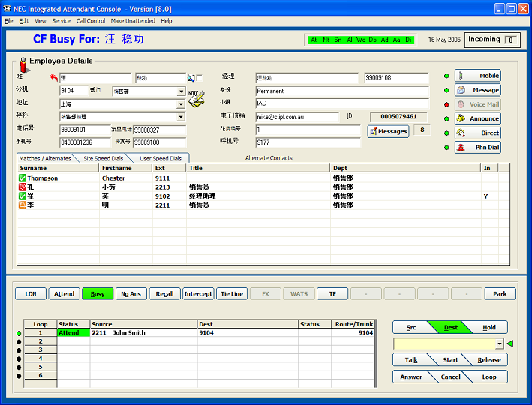Click the No Ans button
The image size is (532, 405).
click(131, 294)
